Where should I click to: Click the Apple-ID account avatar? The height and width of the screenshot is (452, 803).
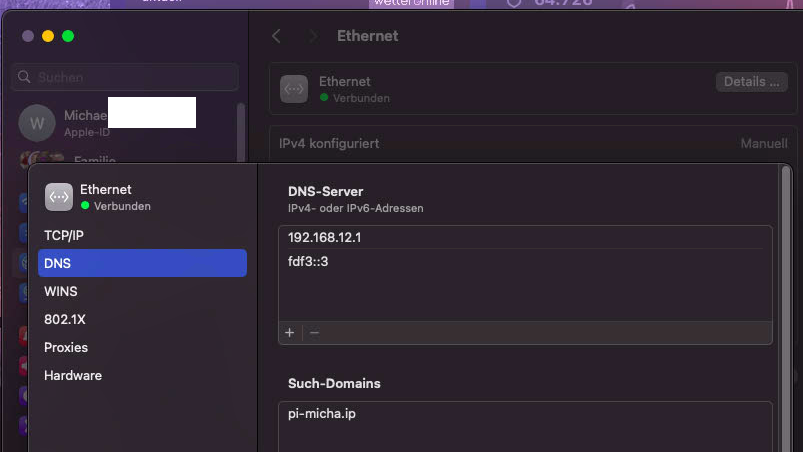pyautogui.click(x=38, y=123)
